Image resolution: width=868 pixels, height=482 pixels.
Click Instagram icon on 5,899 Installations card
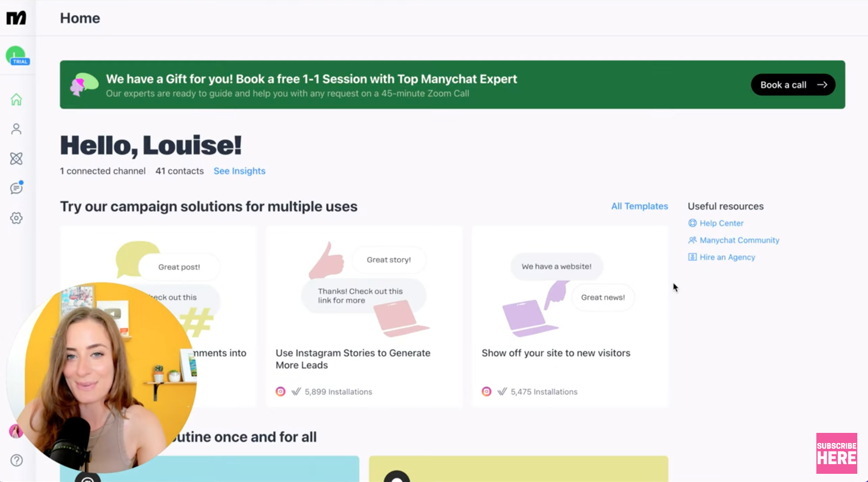click(281, 391)
